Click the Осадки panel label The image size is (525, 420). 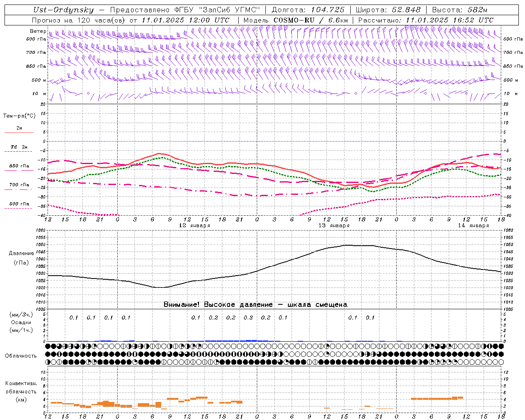(x=21, y=322)
